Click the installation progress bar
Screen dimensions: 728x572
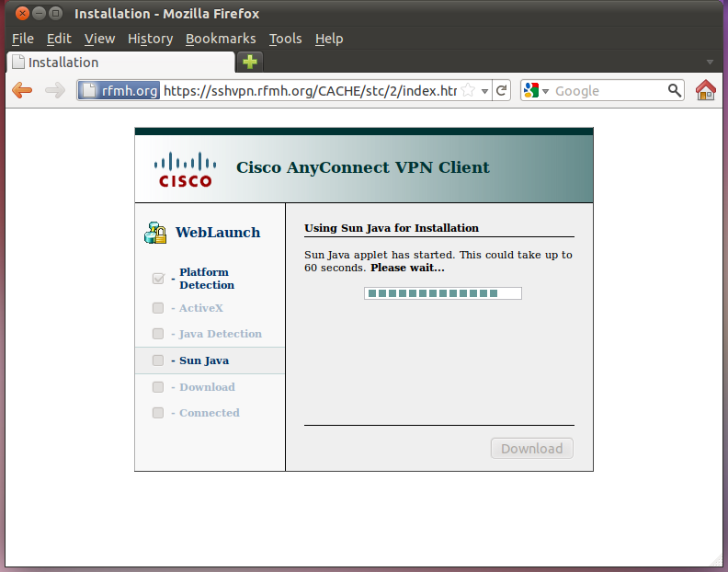click(443, 293)
